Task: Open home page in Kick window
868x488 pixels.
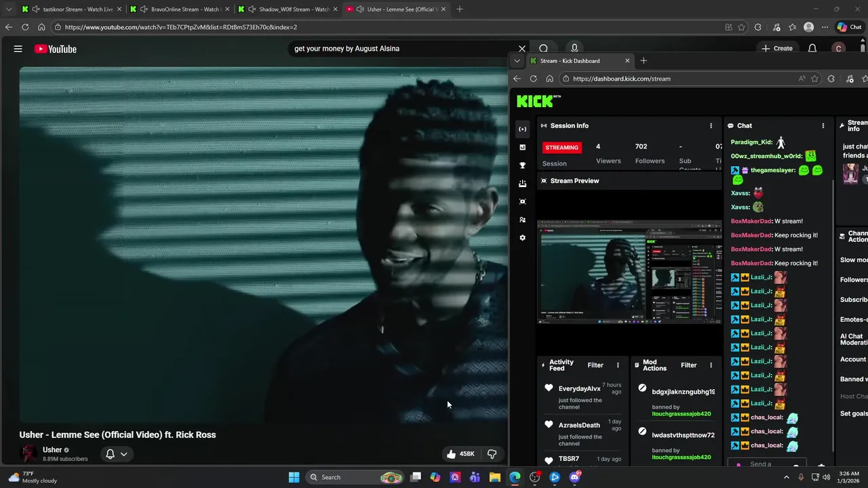Action: tap(550, 79)
